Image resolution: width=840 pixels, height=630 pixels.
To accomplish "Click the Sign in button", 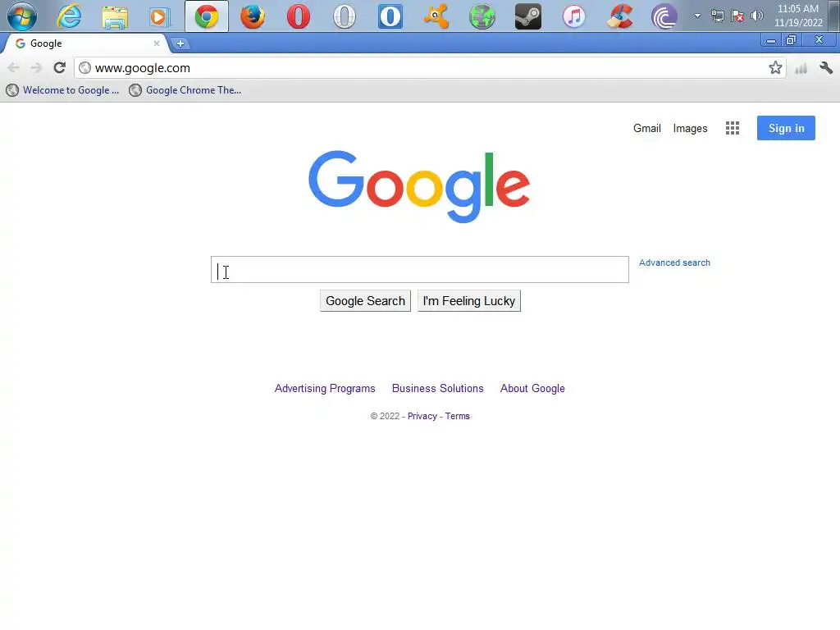I will point(786,128).
